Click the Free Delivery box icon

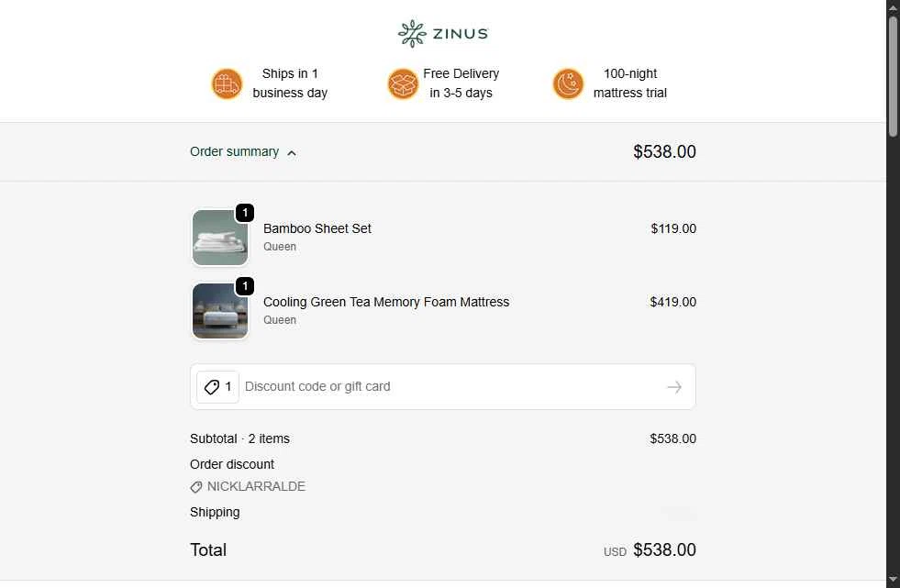[403, 83]
